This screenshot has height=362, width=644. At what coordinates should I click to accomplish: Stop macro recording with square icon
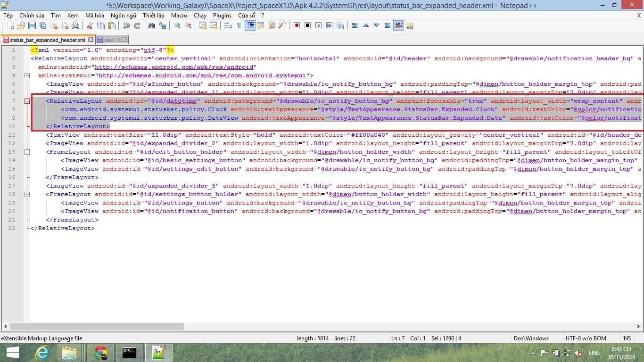(x=307, y=25)
